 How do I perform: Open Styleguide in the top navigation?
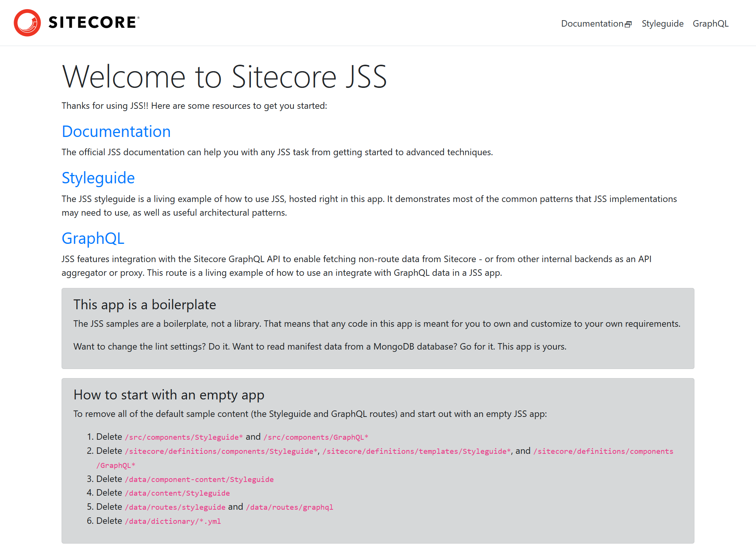click(662, 24)
